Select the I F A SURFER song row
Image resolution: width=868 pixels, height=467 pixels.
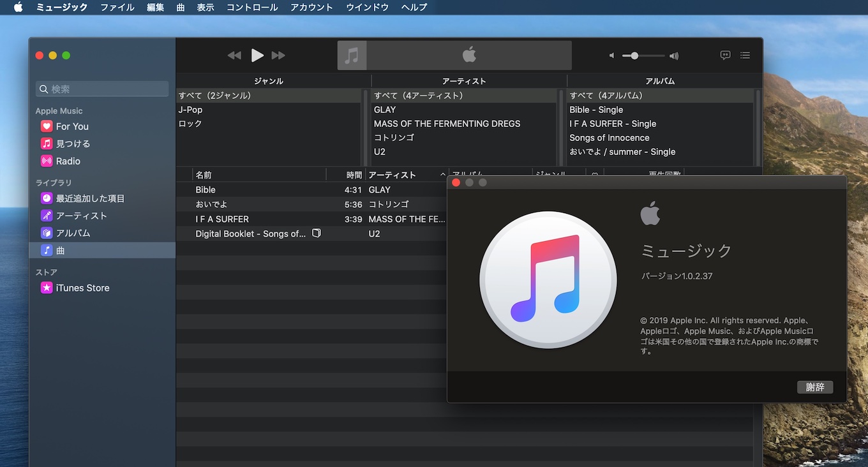click(x=311, y=219)
